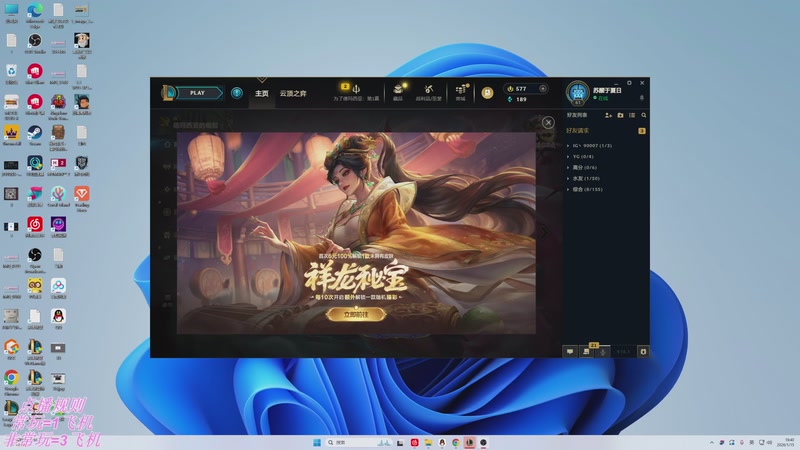Toggle the voice microphone icon at client bottom
Viewport: 800px width, 450px height.
point(603,352)
